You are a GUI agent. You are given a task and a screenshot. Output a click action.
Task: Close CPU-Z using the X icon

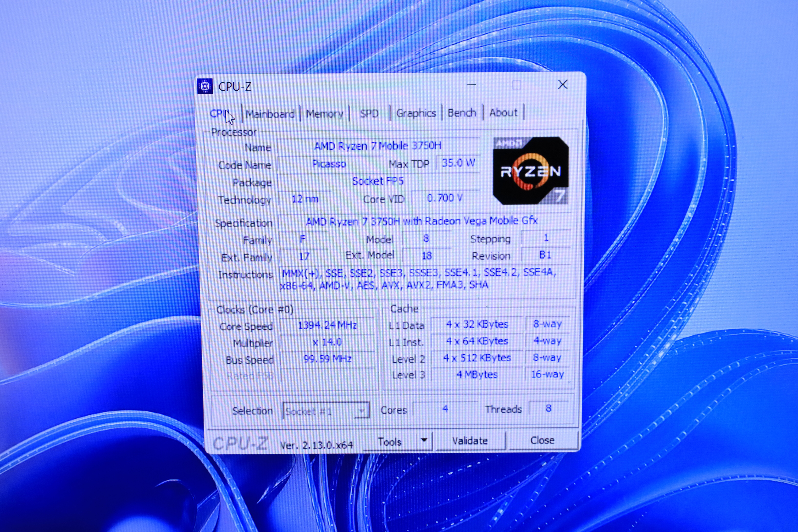[x=563, y=85]
